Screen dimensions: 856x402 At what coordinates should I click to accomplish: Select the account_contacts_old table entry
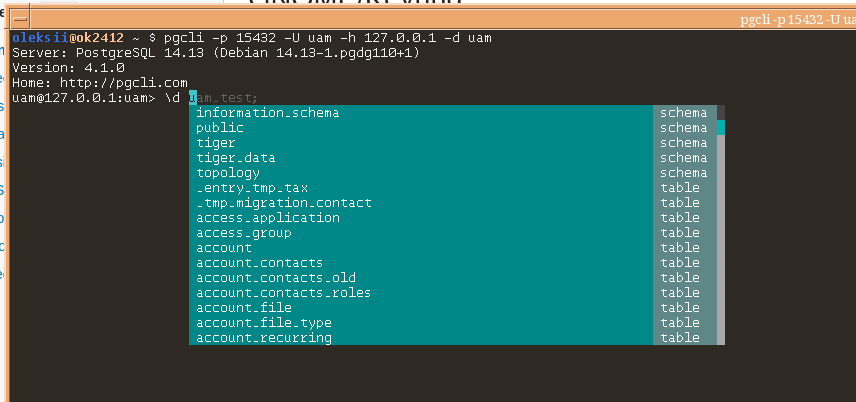pyautogui.click(x=276, y=278)
